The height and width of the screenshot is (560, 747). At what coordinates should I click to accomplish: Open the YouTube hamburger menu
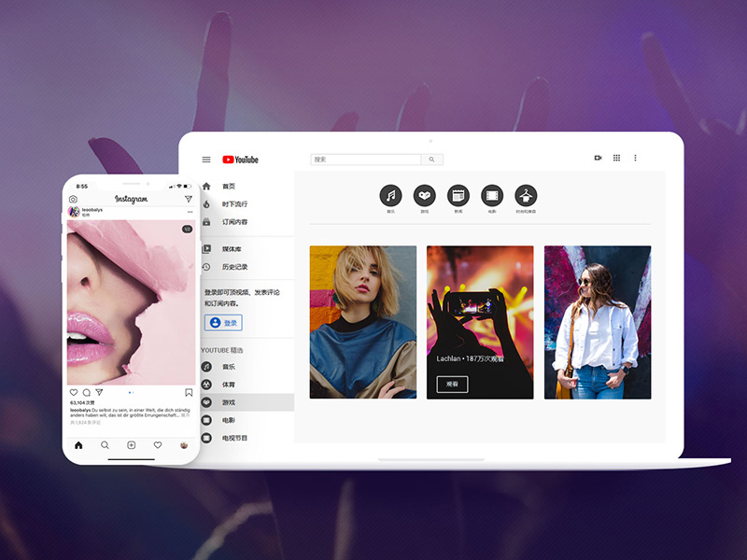point(206,160)
